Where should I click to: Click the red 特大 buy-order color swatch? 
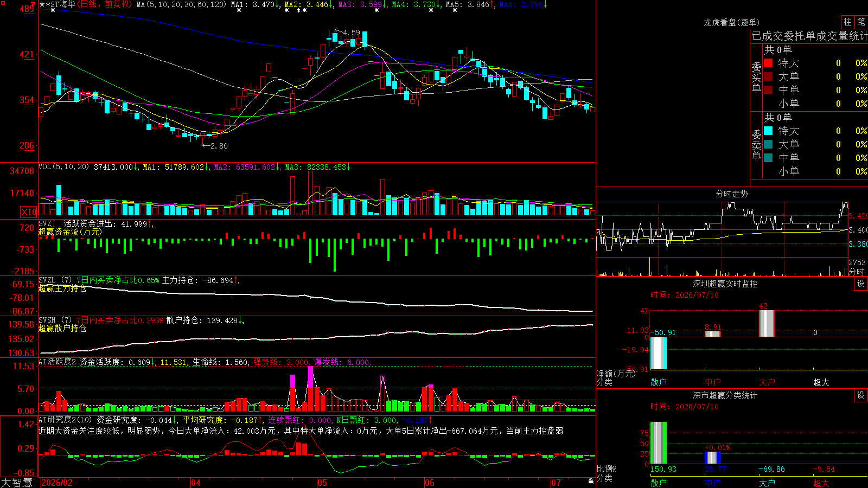pyautogui.click(x=768, y=63)
